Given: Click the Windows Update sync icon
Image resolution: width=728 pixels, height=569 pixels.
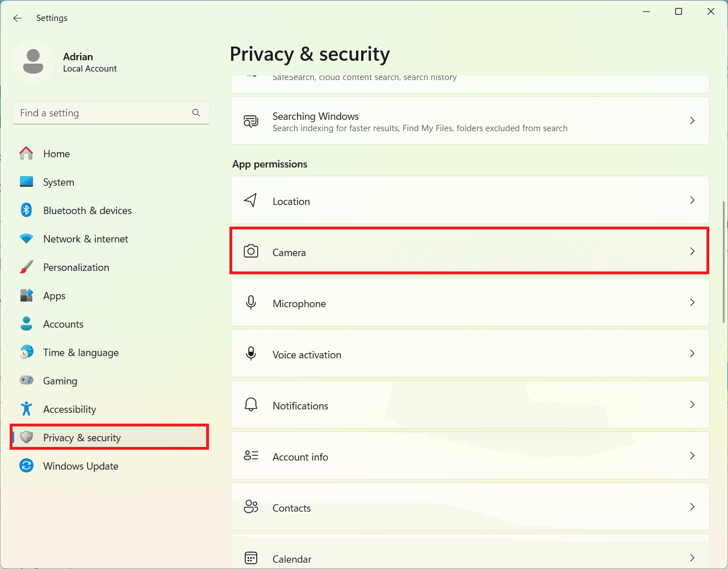Looking at the screenshot, I should tap(26, 466).
